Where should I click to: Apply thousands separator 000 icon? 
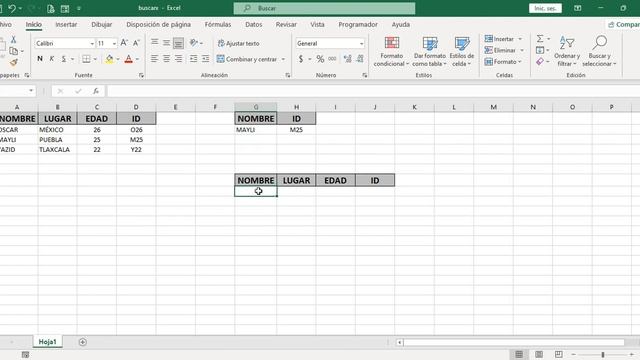[332, 59]
